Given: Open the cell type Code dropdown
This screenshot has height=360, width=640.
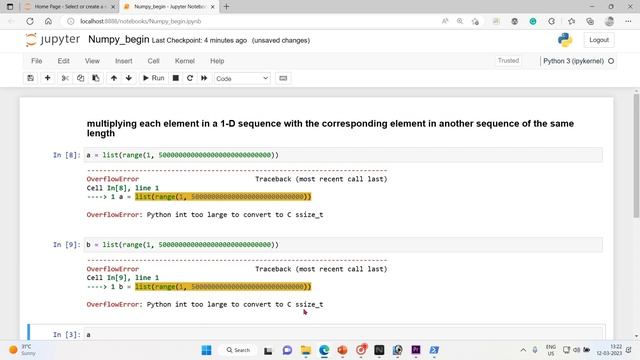Looking at the screenshot, I should [x=242, y=78].
